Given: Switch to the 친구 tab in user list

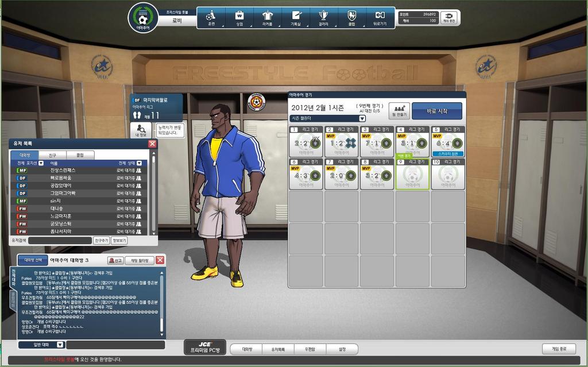Looking at the screenshot, I should point(52,155).
